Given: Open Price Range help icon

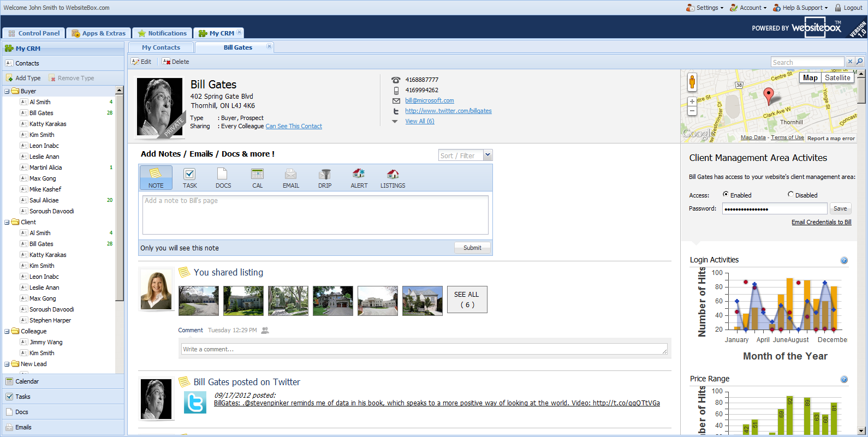Looking at the screenshot, I should pyautogui.click(x=844, y=379).
